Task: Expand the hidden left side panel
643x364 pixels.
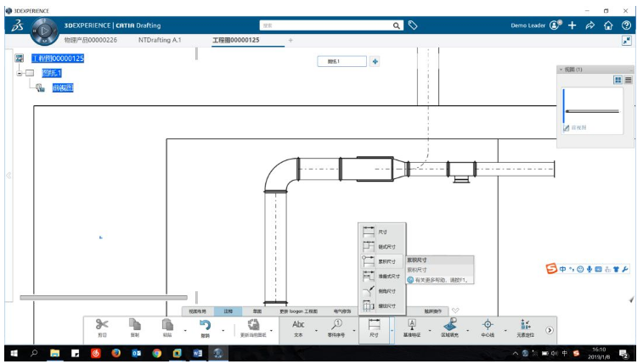Action: click(x=8, y=176)
